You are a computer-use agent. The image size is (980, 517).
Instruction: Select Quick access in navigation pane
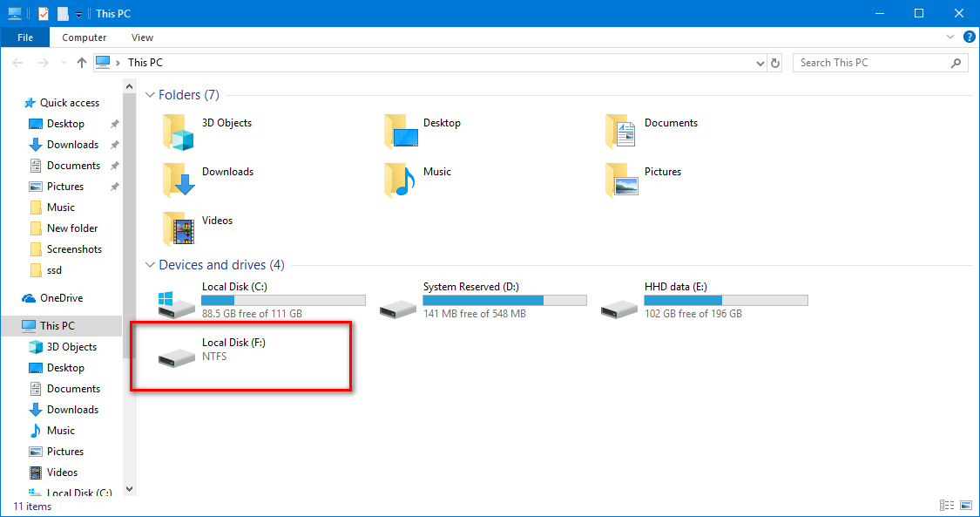61,103
